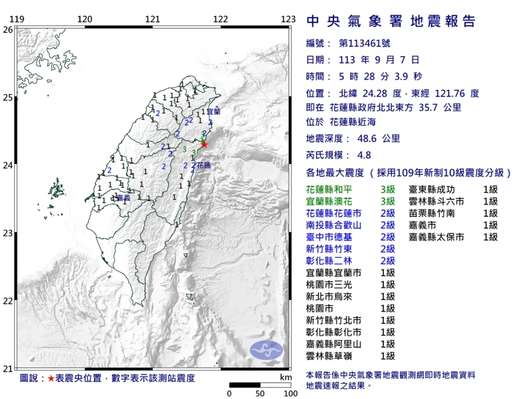Click the date line 113 年 9 月 7 日
Screen dimensions: 532x399
pos(379,60)
